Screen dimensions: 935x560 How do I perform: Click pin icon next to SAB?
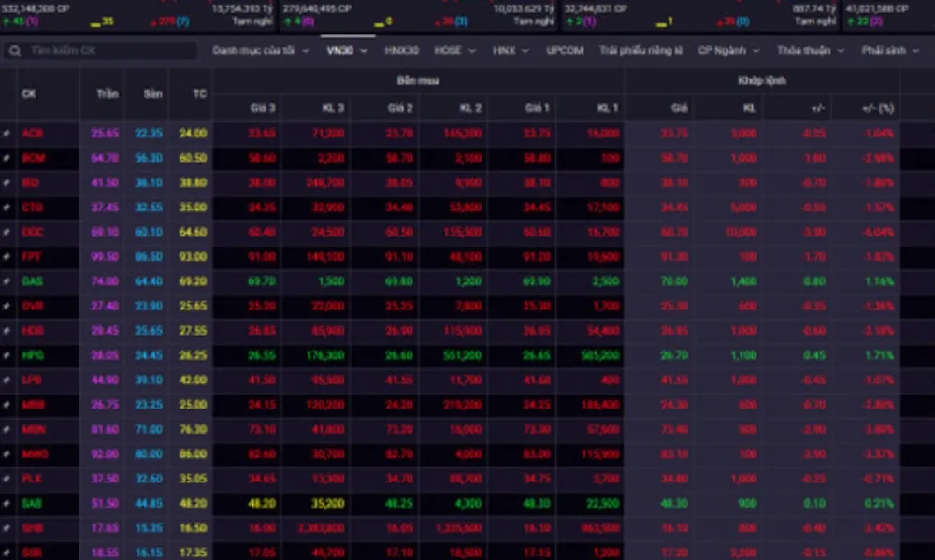click(7, 503)
